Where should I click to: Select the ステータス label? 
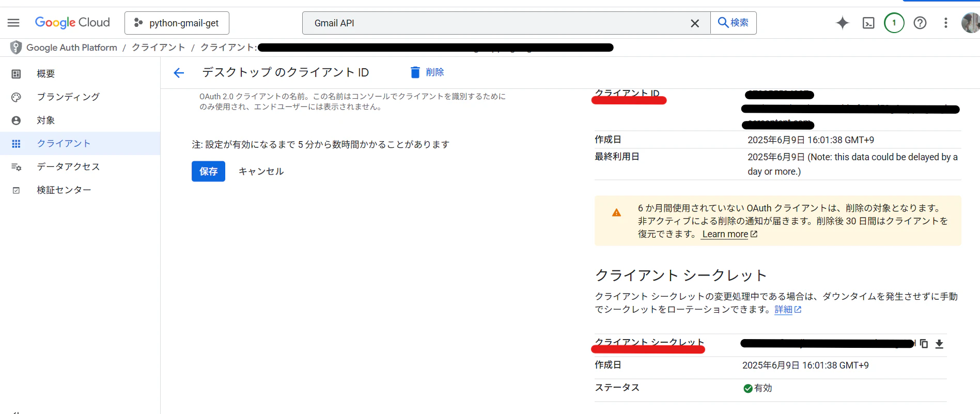[617, 388]
